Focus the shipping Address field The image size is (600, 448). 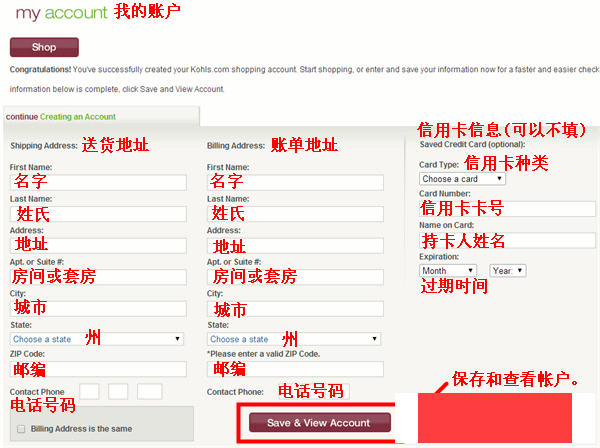[x=98, y=245]
